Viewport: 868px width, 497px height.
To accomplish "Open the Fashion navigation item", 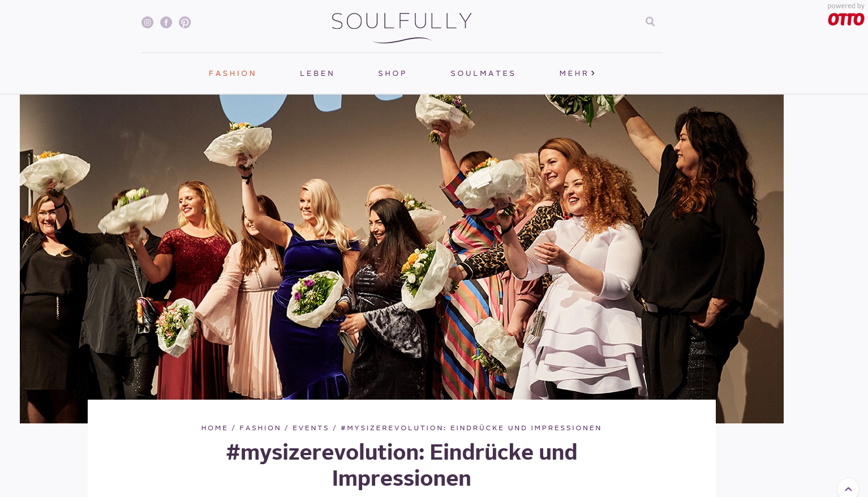I will [233, 74].
